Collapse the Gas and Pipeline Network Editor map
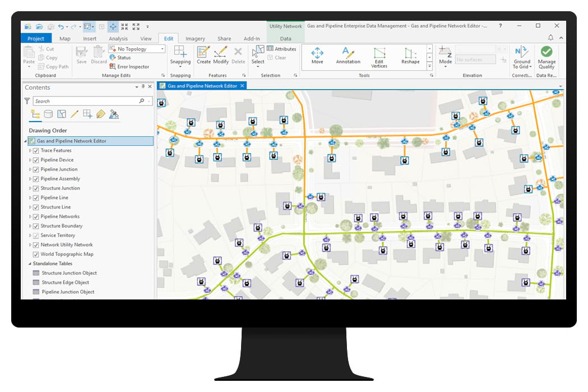 25,141
